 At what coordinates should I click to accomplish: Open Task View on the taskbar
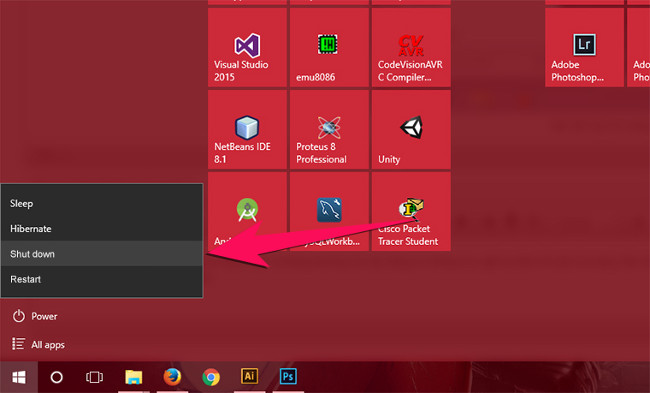point(94,377)
